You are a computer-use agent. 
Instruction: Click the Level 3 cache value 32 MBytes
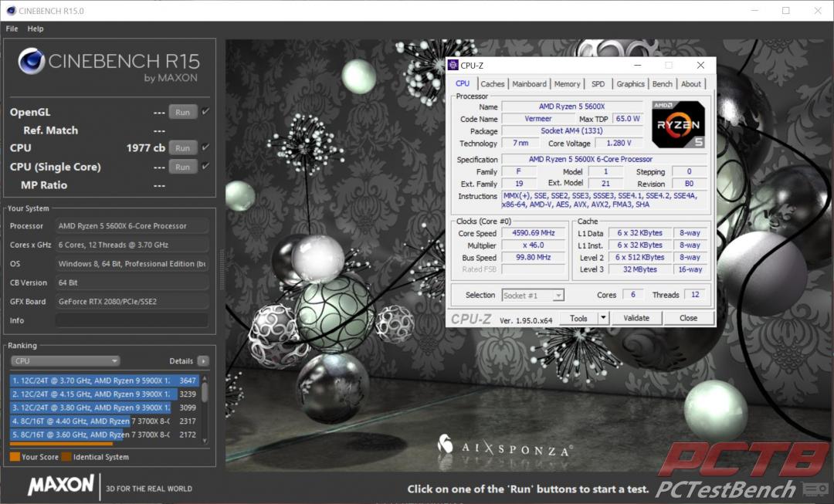639,269
